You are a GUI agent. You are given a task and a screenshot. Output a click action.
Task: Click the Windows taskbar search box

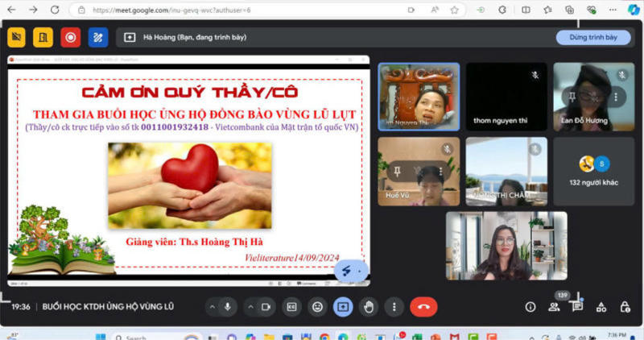[158, 337]
